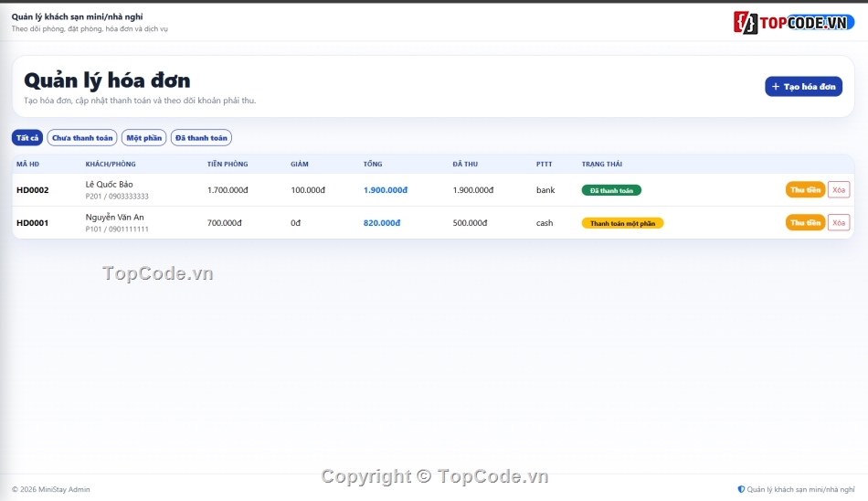868x501 pixels.
Task: Click room price 1.700.000đ
Action: (228, 190)
